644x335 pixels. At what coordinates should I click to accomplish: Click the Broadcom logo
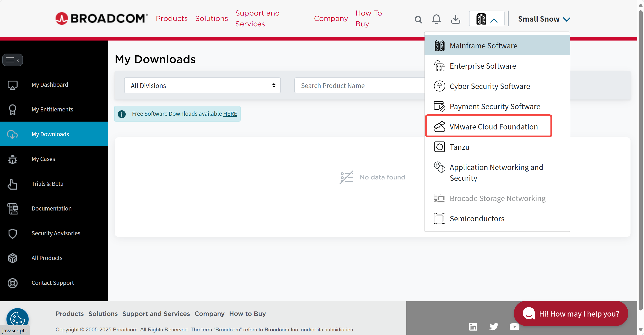pos(101,18)
